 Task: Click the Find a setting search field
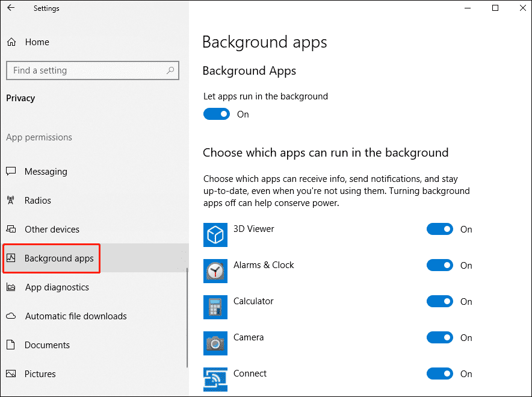coord(93,70)
